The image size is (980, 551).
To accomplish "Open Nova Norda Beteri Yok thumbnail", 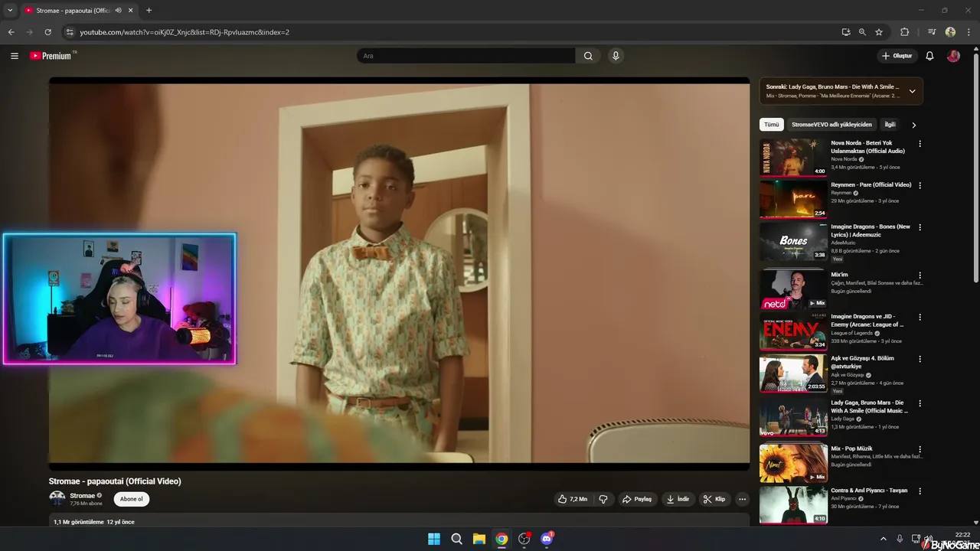I will tap(793, 157).
